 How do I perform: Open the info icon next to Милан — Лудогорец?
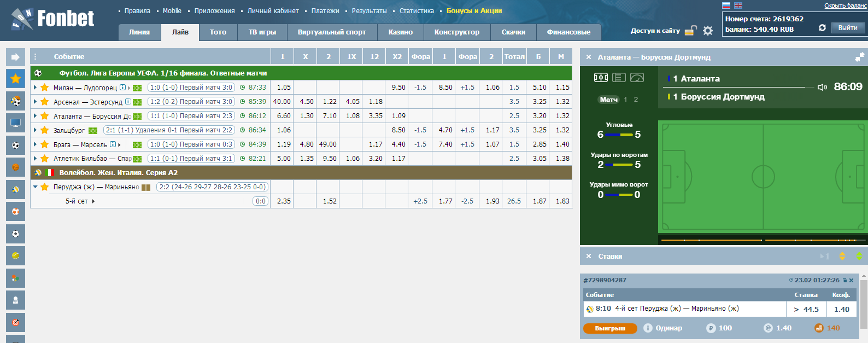click(122, 88)
